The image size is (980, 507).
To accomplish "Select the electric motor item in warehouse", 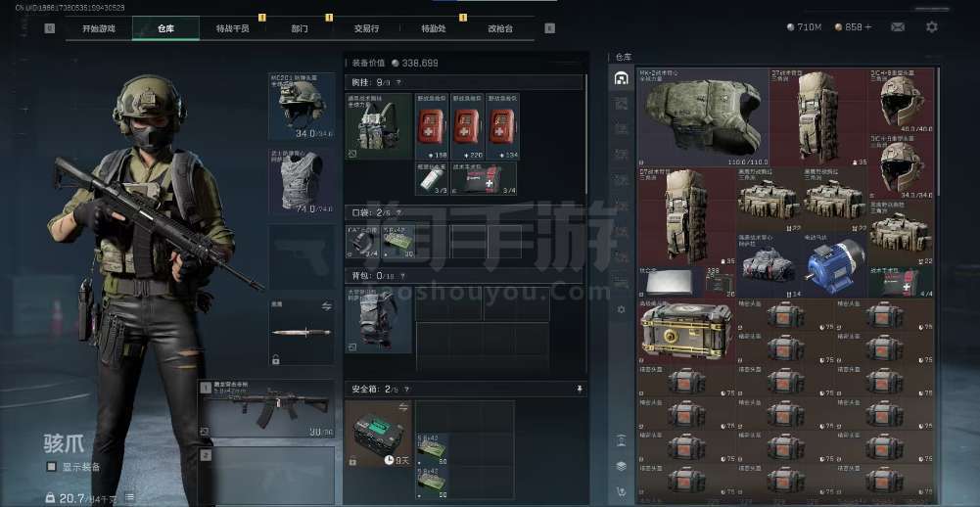I will tap(835, 264).
